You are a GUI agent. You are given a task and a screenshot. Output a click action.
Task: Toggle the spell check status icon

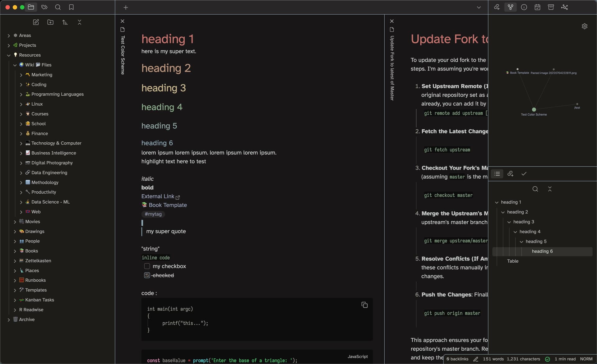pos(548,359)
